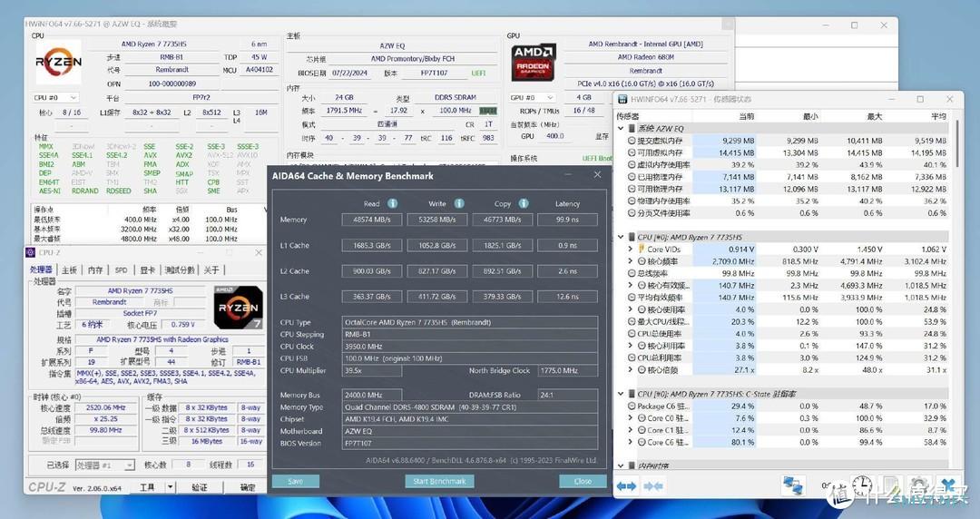
Task: Click the 平均 column header in sensor window
Action: pyautogui.click(x=938, y=115)
